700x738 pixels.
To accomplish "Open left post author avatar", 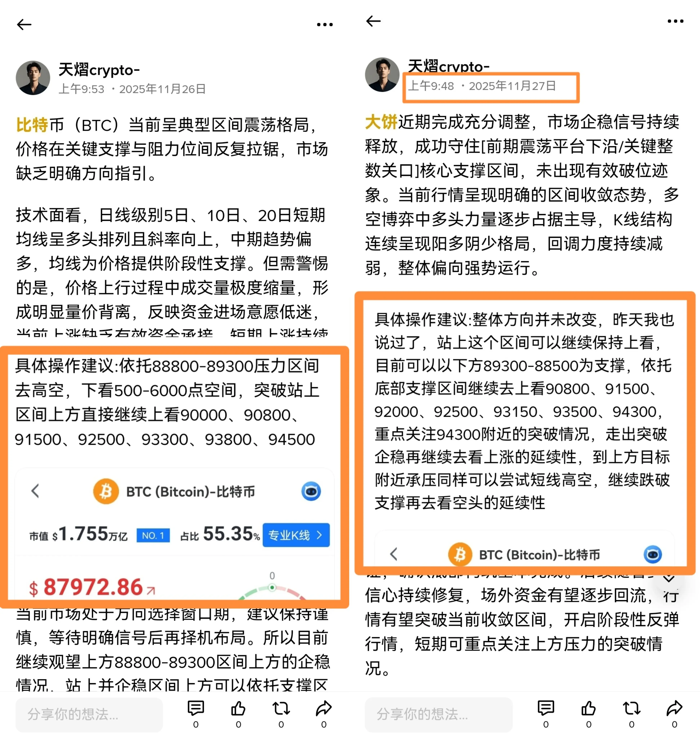I will pyautogui.click(x=33, y=78).
